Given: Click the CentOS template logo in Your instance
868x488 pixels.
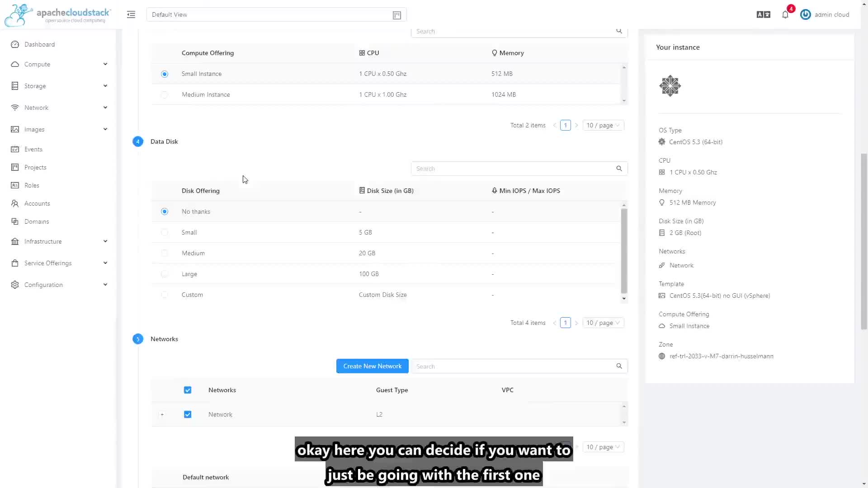Looking at the screenshot, I should (x=670, y=86).
